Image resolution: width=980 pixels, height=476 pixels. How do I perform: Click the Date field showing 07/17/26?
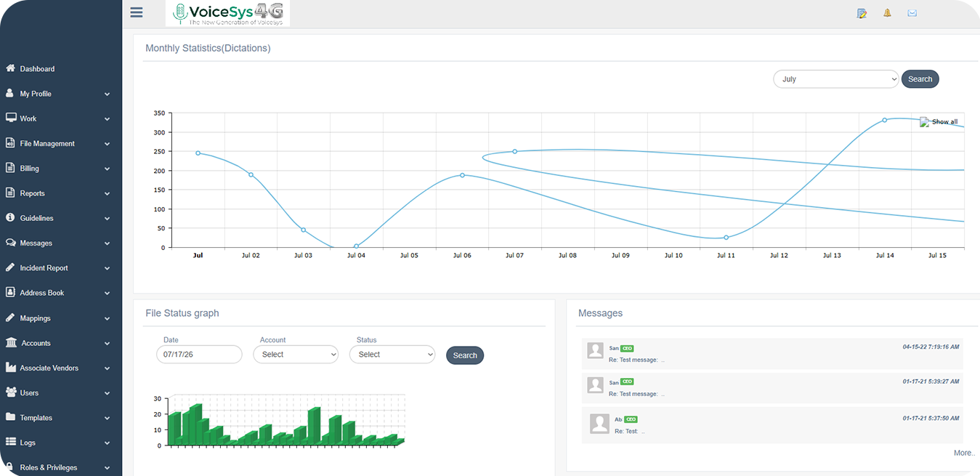click(x=199, y=355)
